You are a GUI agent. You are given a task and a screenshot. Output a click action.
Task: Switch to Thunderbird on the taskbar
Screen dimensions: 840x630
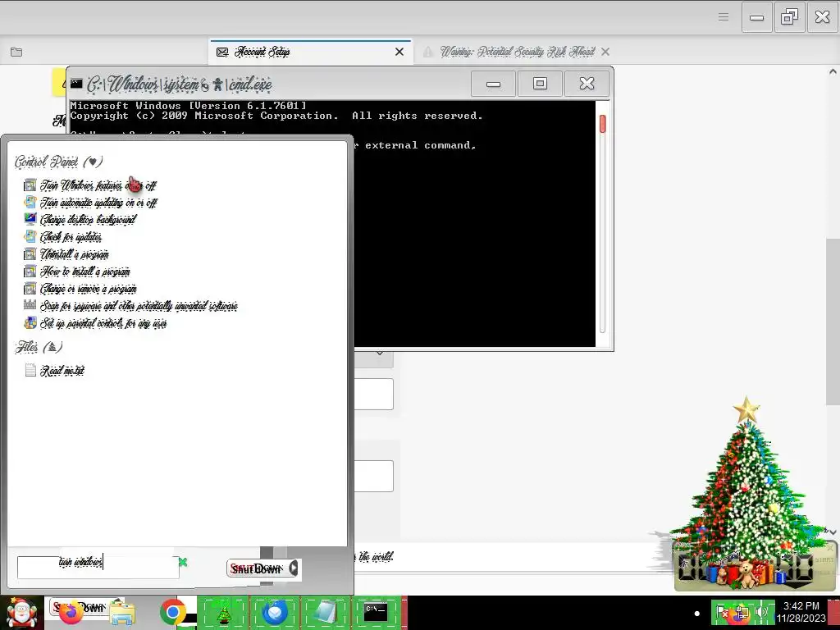point(275,613)
